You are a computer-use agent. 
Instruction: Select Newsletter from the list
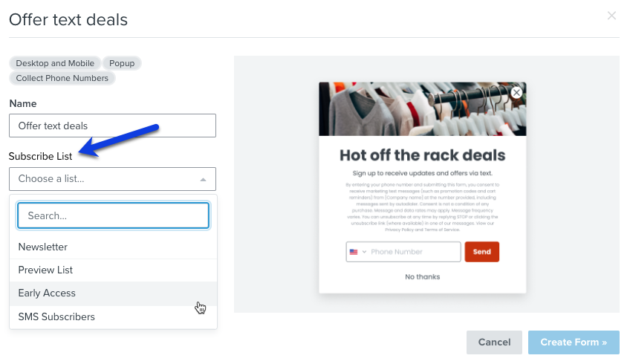(114, 247)
